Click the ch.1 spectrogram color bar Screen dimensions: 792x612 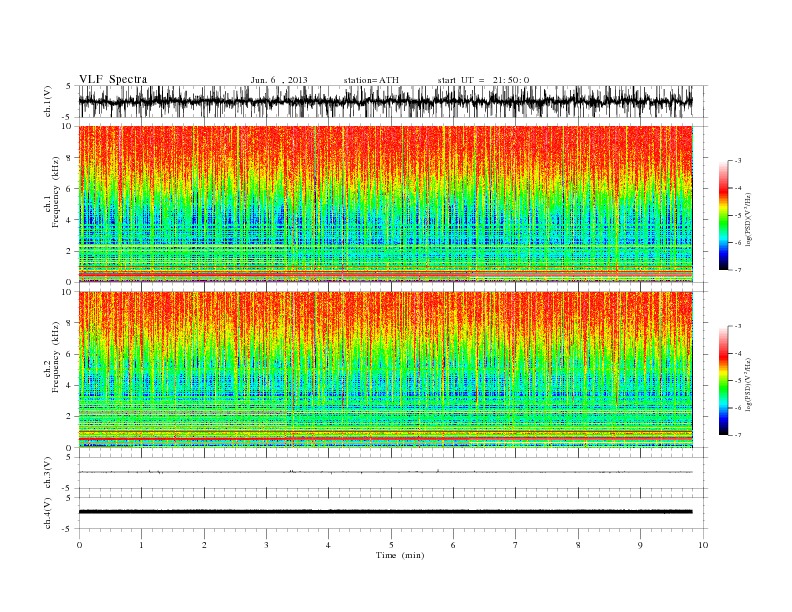[723, 215]
